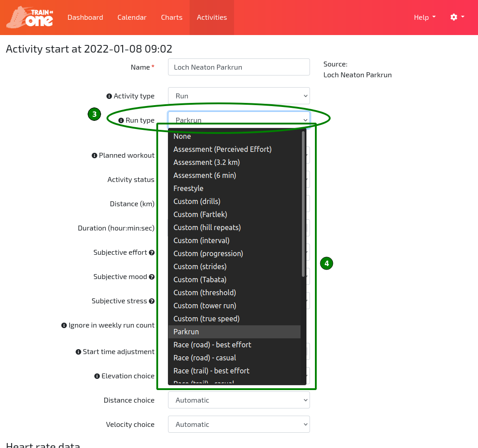Open the Activity type dropdown
This screenshot has width=478, height=448.
coord(239,96)
